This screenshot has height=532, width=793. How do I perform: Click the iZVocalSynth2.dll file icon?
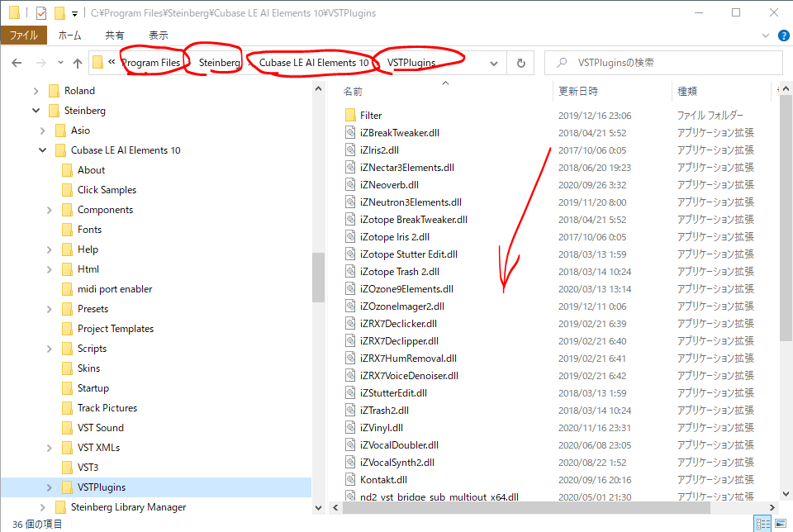(x=350, y=463)
